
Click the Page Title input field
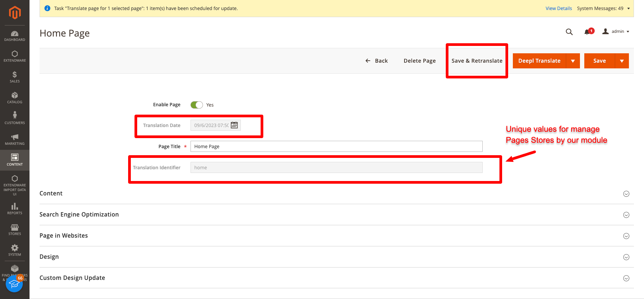click(336, 146)
